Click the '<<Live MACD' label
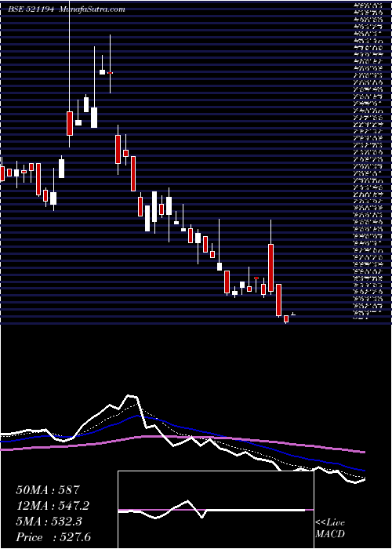392x549 pixels. [330, 529]
